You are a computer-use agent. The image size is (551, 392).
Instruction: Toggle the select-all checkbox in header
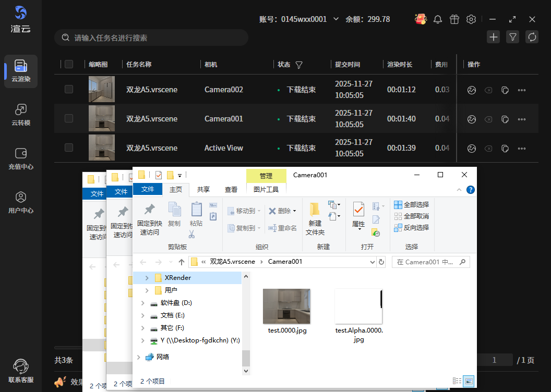(69, 64)
